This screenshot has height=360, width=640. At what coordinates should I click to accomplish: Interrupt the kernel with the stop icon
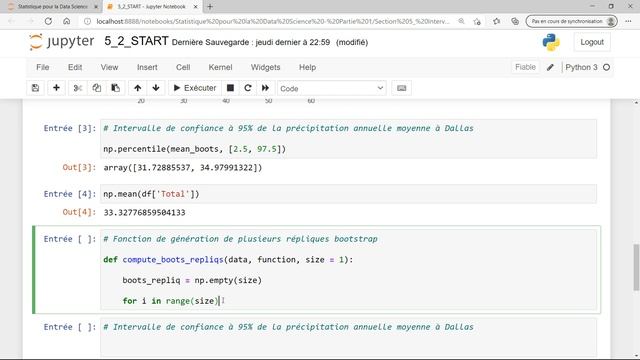[230, 88]
